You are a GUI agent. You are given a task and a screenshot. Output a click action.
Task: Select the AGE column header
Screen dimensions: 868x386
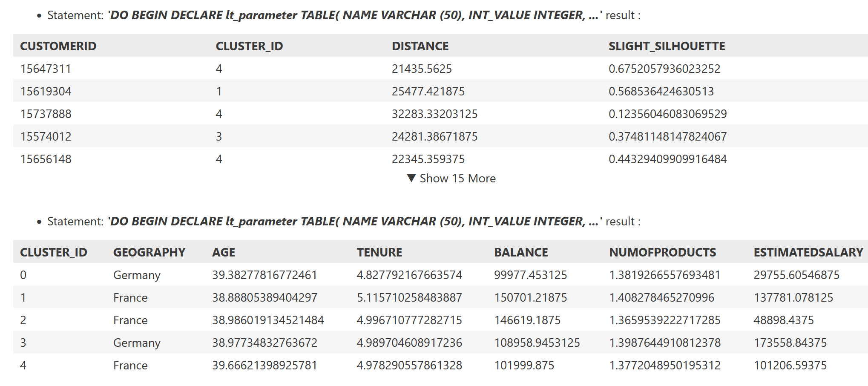click(x=224, y=252)
